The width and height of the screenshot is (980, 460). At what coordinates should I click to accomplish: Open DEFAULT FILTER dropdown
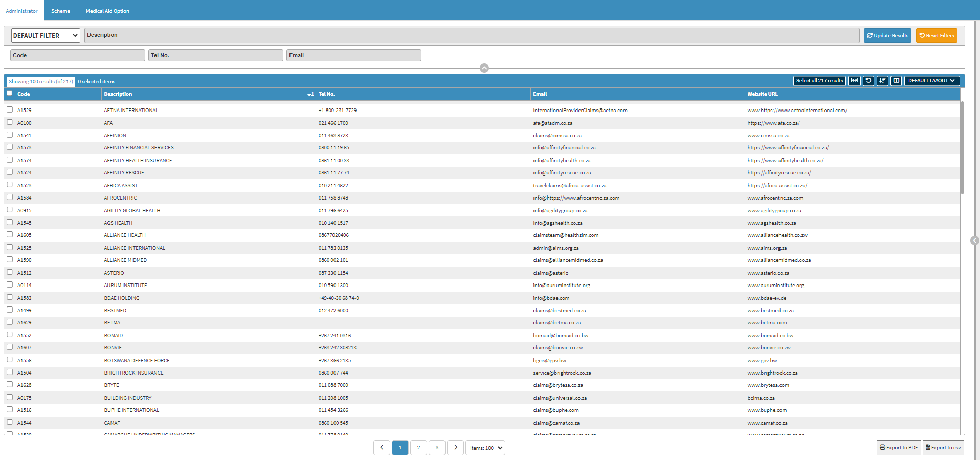[46, 35]
